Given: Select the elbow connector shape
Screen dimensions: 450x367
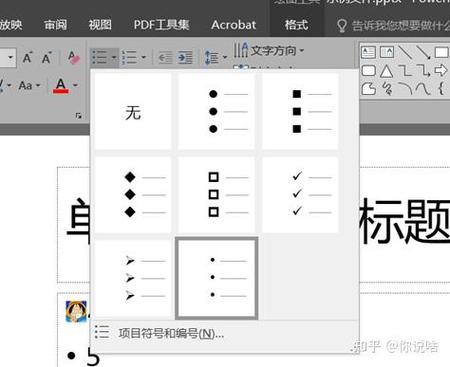Looking at the screenshot, I should [405, 70].
